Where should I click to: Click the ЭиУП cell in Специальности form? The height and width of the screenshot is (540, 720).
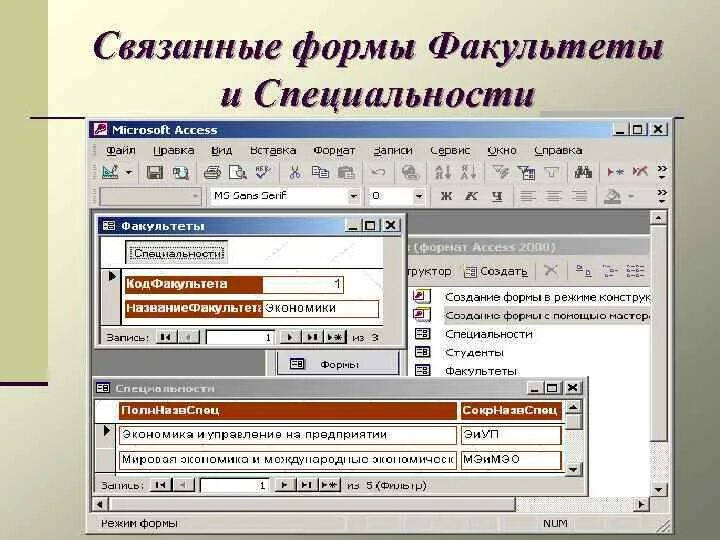point(511,435)
